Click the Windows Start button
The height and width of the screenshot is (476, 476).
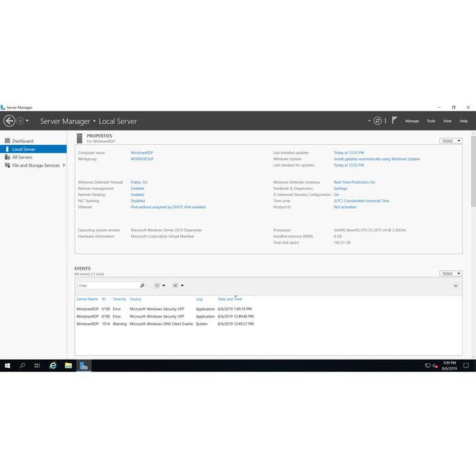7,366
